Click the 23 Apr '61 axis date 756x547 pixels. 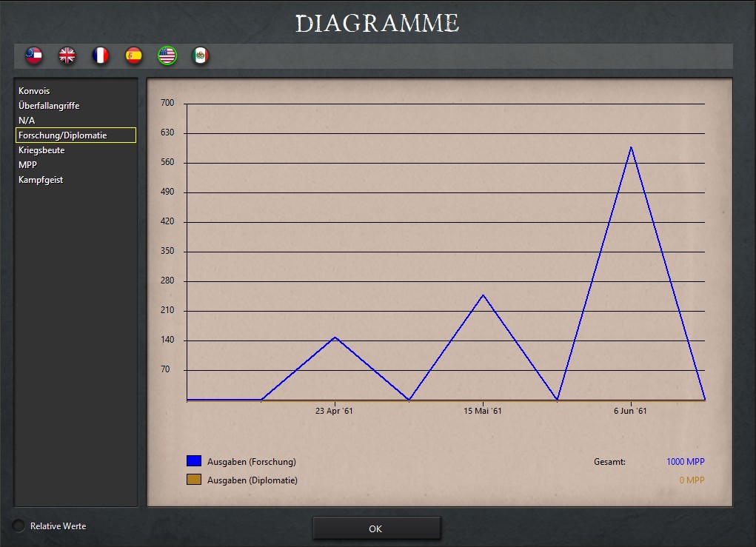click(334, 411)
